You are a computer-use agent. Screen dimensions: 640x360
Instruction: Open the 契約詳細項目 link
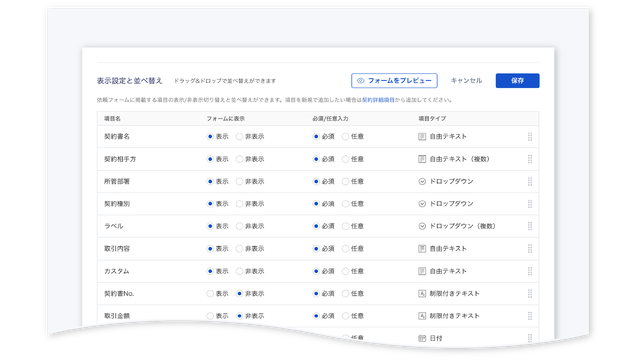pos(378,100)
